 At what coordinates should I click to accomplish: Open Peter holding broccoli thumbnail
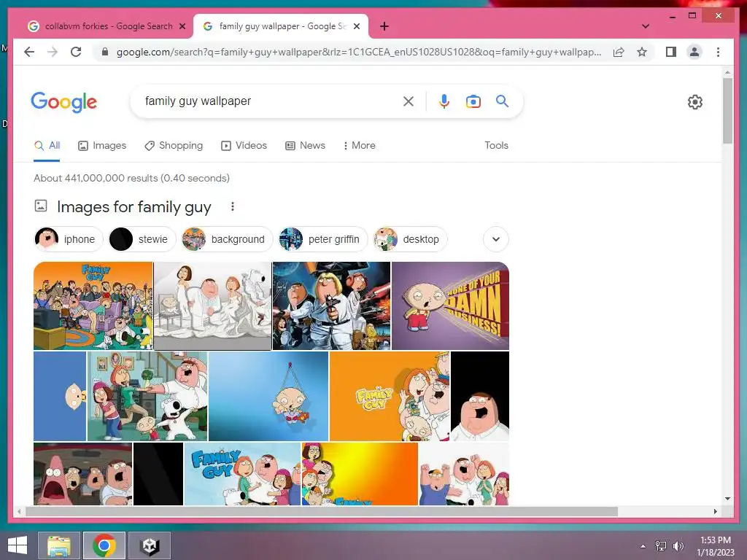click(x=147, y=396)
